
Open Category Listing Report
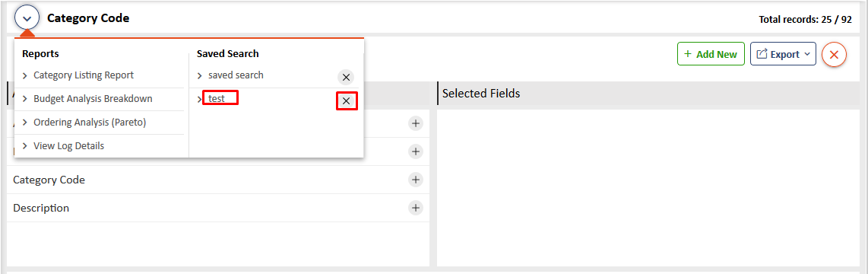[83, 75]
